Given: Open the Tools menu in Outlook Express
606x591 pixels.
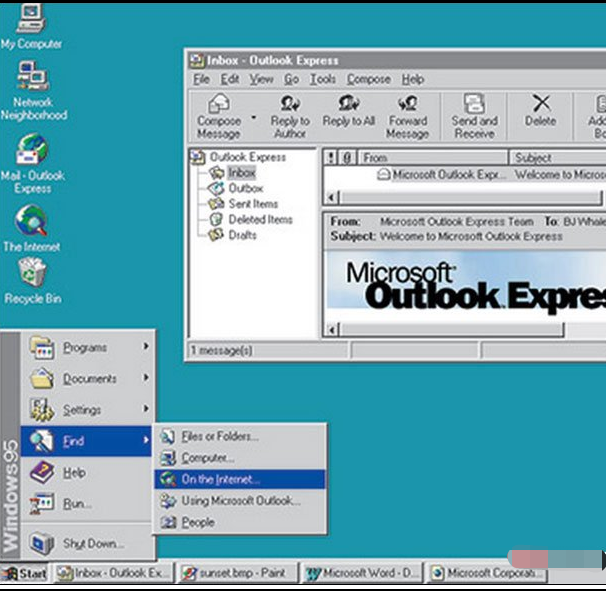Looking at the screenshot, I should [x=322, y=79].
